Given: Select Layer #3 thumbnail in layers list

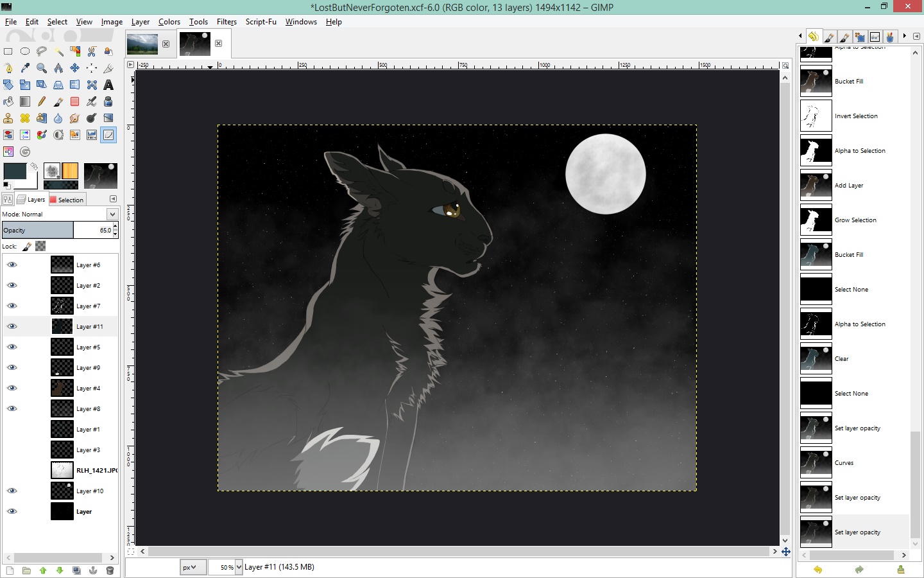Looking at the screenshot, I should pyautogui.click(x=62, y=450).
